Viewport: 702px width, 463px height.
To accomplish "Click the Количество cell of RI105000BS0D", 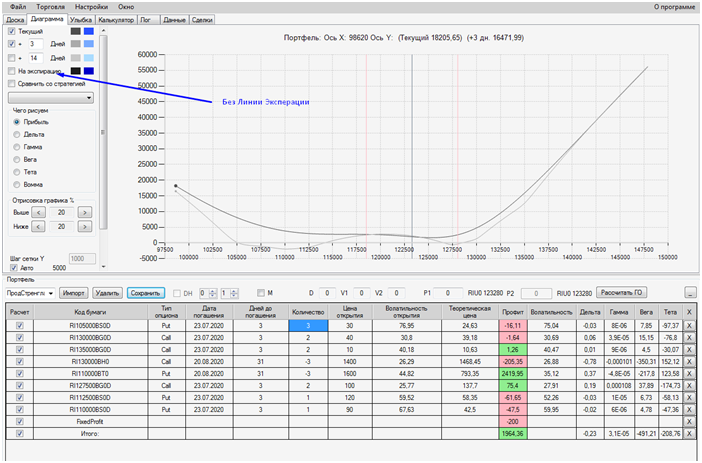I will (x=308, y=326).
